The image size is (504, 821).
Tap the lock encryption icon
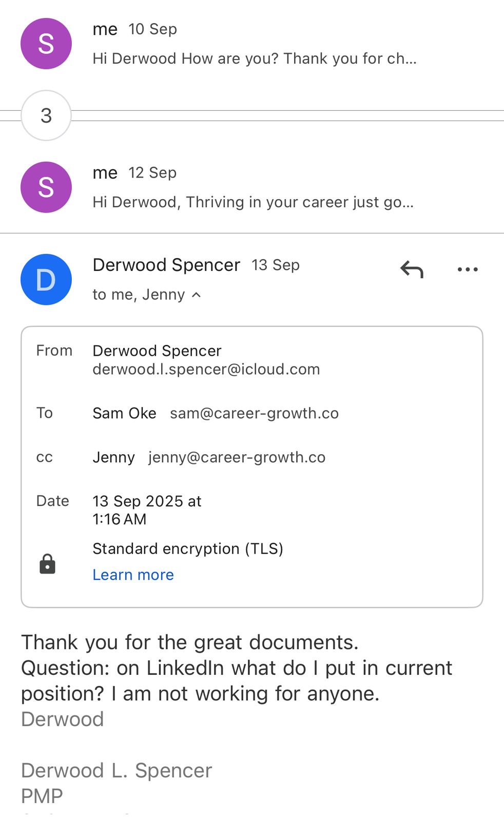(x=47, y=563)
